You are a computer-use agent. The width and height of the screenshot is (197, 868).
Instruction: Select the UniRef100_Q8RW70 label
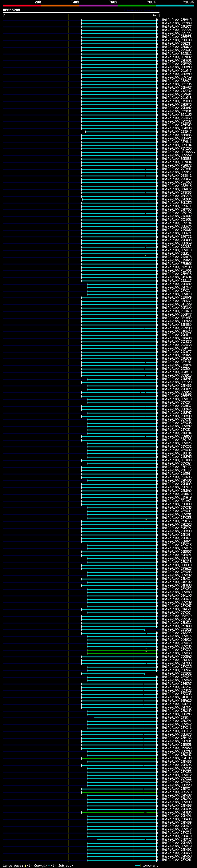tap(177, 47)
